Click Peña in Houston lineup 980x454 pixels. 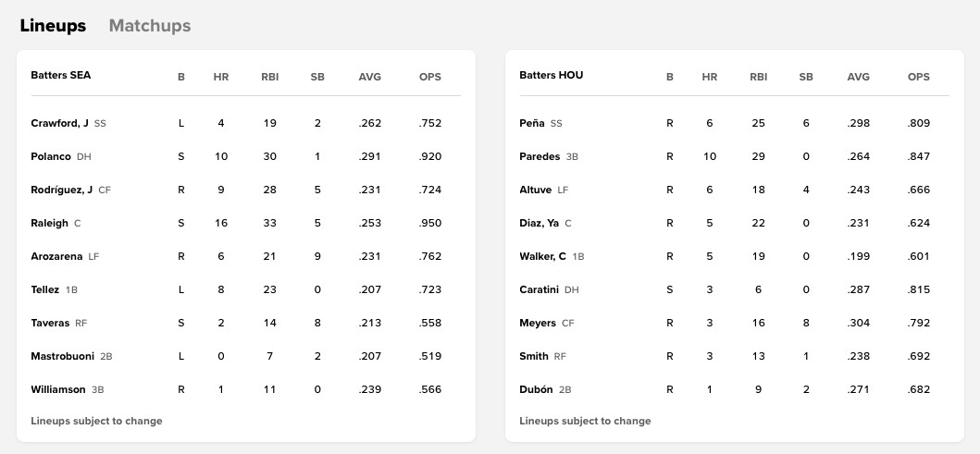pos(532,123)
